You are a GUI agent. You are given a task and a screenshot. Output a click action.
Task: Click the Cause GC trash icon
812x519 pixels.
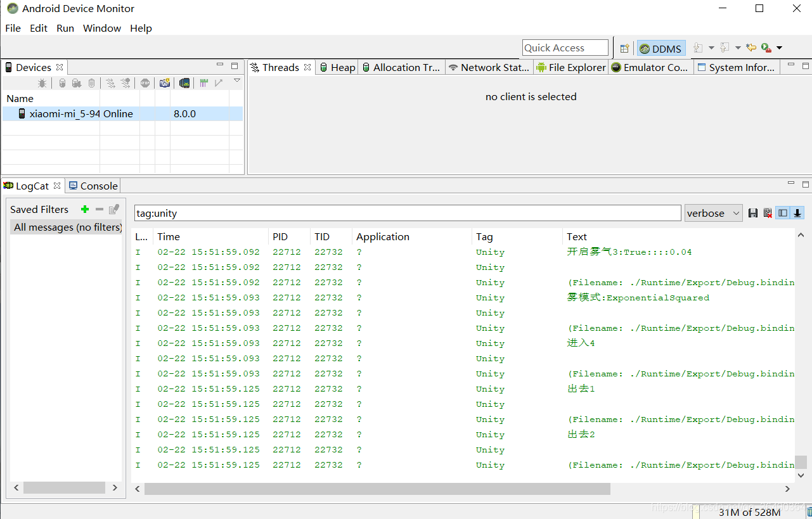(x=91, y=83)
